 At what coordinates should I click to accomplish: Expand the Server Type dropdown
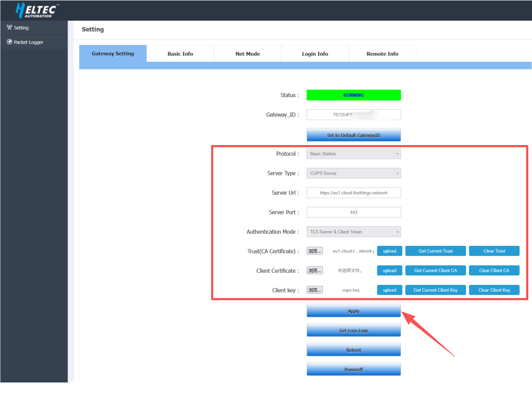point(354,174)
